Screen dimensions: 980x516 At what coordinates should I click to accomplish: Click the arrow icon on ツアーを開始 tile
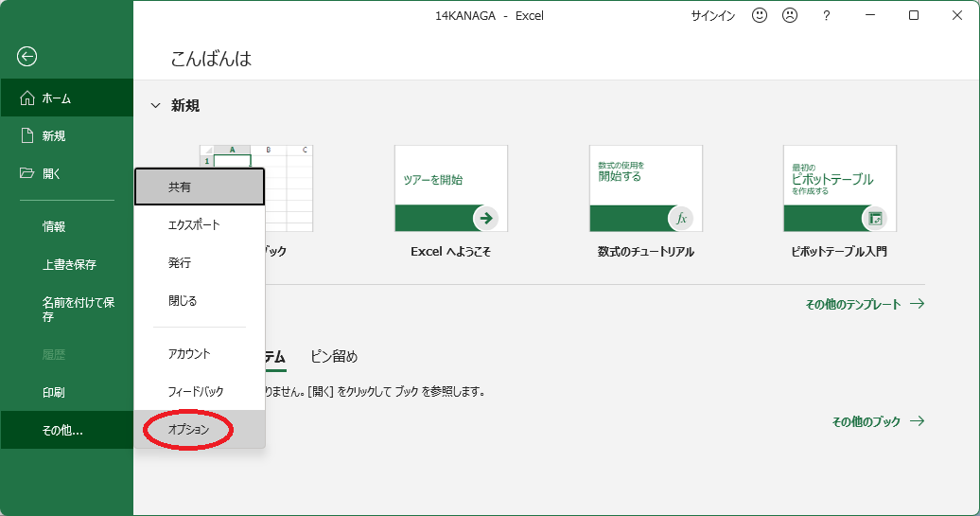485,219
